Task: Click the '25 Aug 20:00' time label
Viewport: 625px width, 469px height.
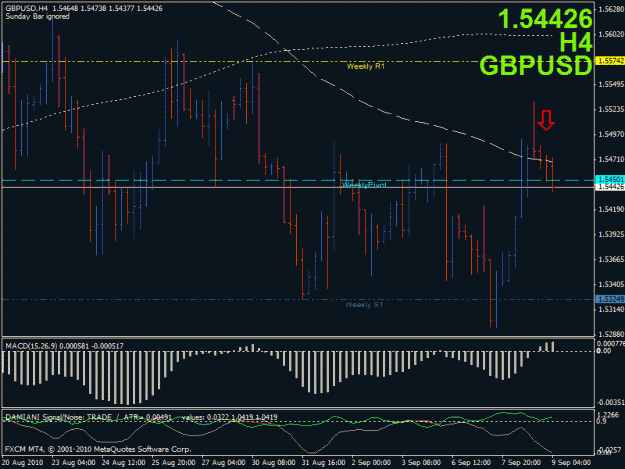Action: [x=173, y=463]
